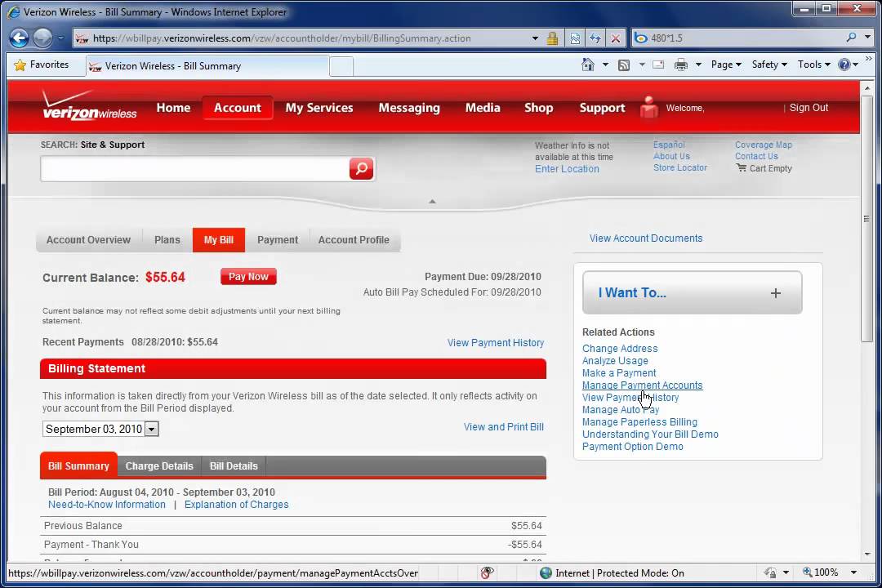The width and height of the screenshot is (882, 588).
Task: Click the RSS Feeds icon in command bar
Action: click(x=624, y=65)
